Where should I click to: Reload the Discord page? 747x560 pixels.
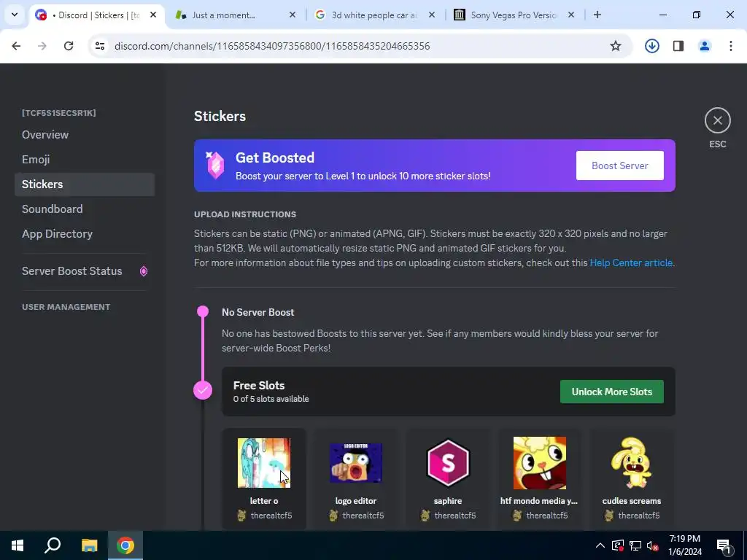(x=69, y=46)
